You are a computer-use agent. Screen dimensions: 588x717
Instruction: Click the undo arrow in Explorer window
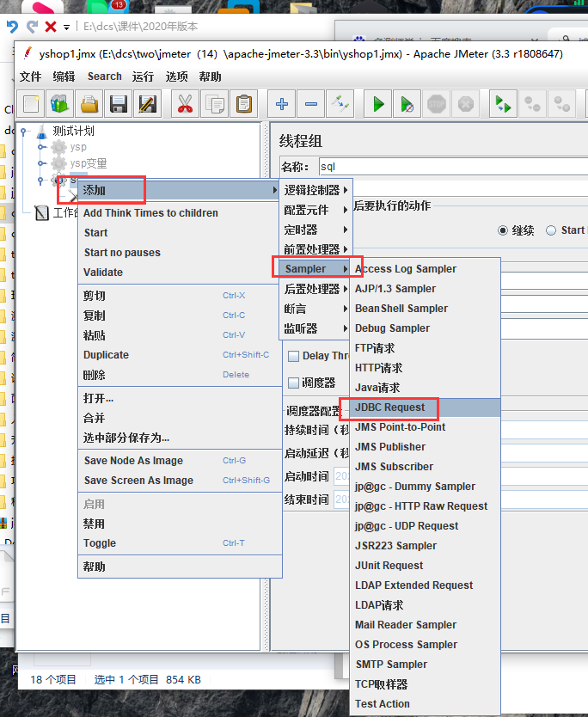pyautogui.click(x=12, y=27)
